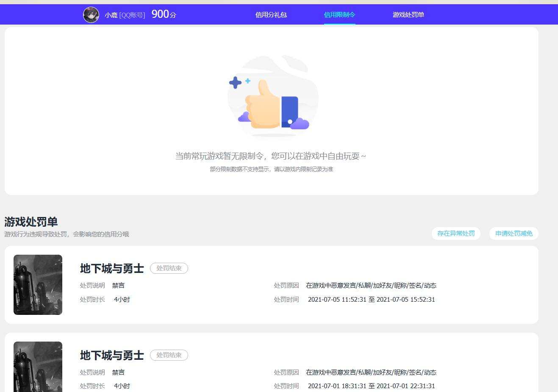Click the note 部分限制数据不支持显示
The image size is (558, 392).
point(272,169)
